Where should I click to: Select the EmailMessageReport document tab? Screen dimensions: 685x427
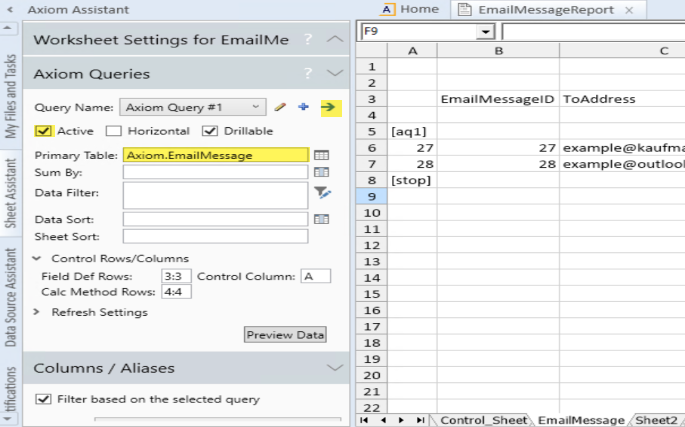[x=546, y=10]
